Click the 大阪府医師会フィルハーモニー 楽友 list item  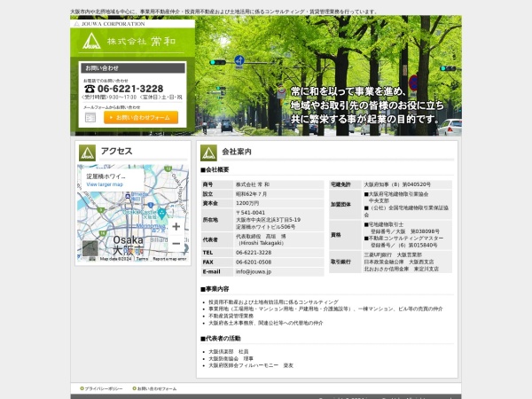pos(251,365)
